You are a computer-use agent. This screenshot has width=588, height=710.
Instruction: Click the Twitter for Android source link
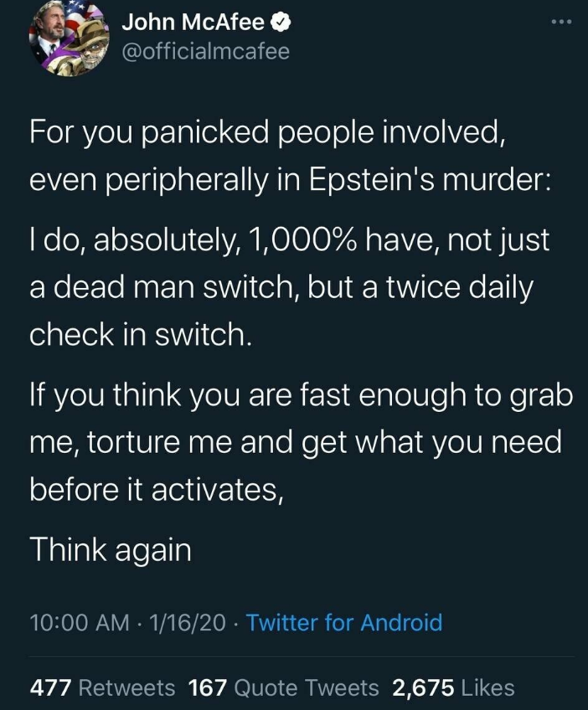tap(344, 622)
